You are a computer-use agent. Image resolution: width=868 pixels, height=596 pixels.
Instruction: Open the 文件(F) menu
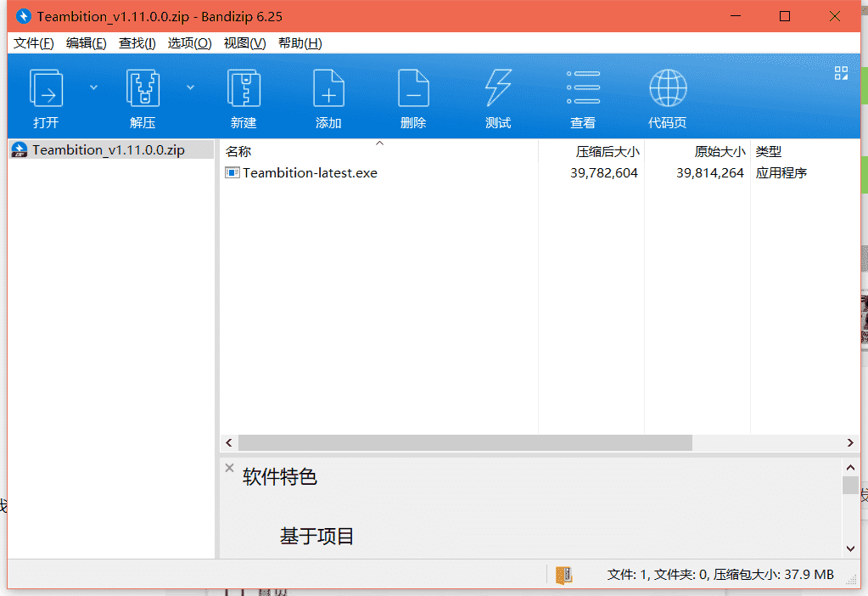coord(34,43)
